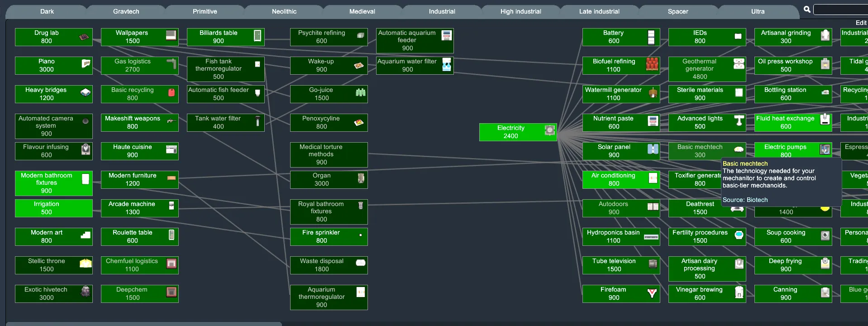Screen dimensions: 868x326
Task: Switch to the Medieval tab
Action: click(x=362, y=11)
